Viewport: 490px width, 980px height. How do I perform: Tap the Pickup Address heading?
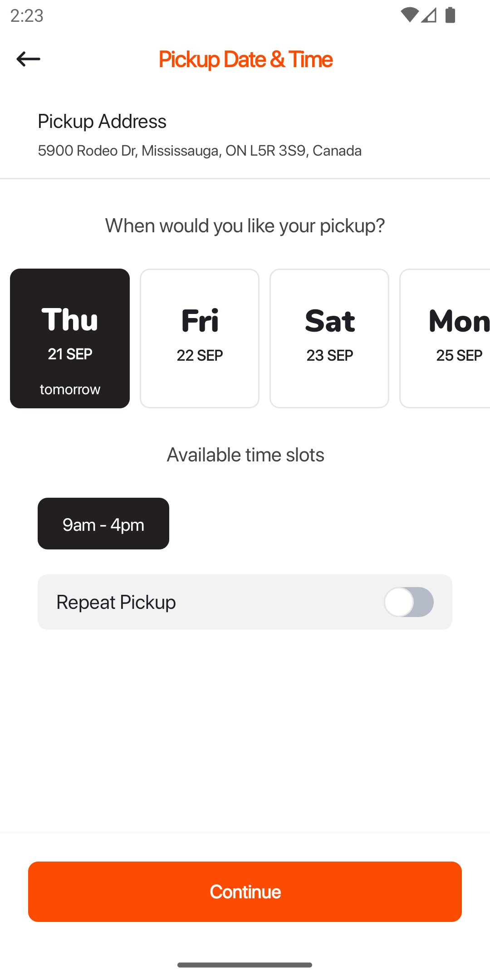(102, 122)
